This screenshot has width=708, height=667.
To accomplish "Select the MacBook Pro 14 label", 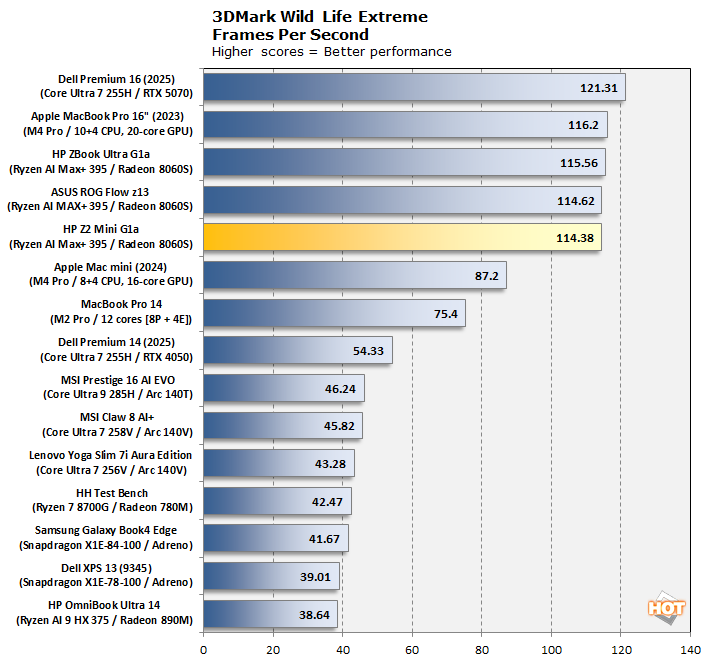I will [x=121, y=304].
